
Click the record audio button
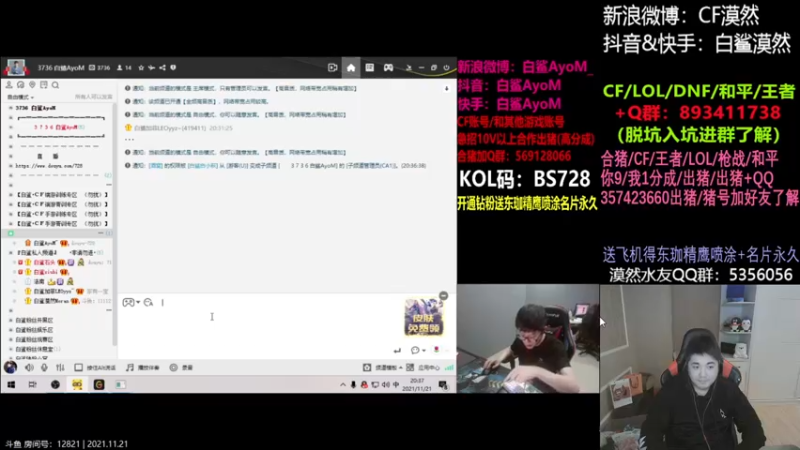click(181, 367)
